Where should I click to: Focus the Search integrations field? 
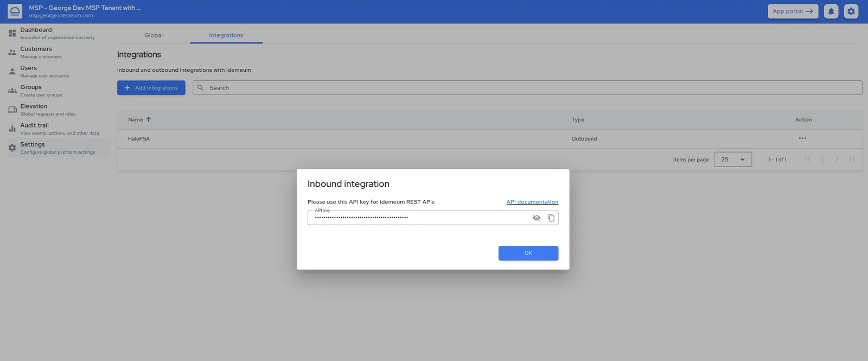[x=527, y=88]
